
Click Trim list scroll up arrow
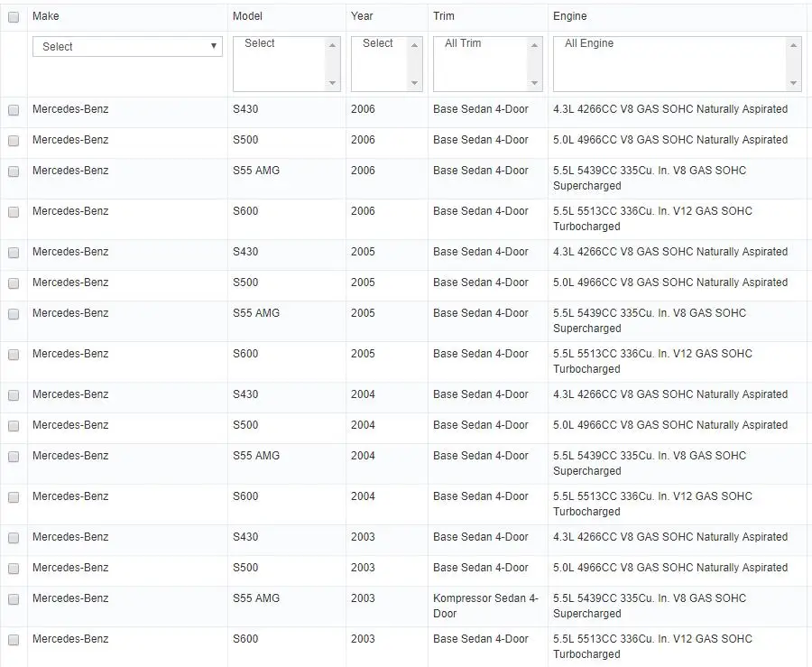click(x=534, y=45)
